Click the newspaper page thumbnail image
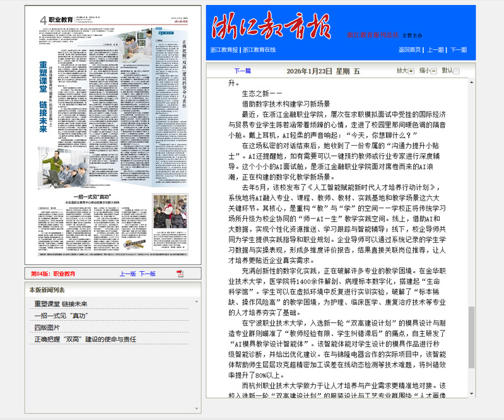The width and height of the screenshot is (504, 420). click(113, 136)
